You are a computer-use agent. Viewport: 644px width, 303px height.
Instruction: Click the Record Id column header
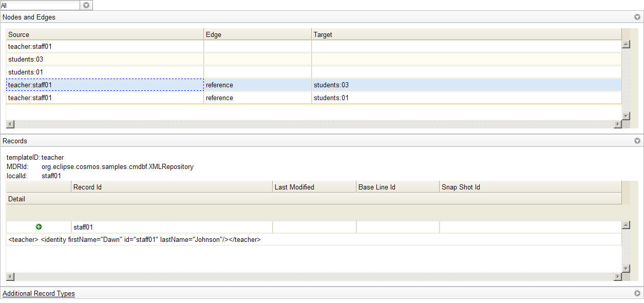pyautogui.click(x=172, y=187)
